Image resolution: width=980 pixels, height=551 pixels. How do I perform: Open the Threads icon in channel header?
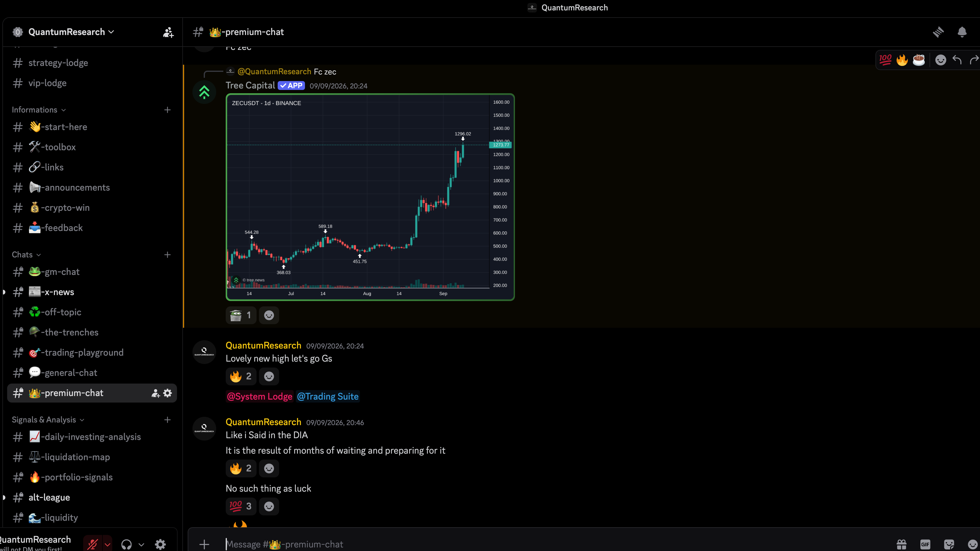[938, 32]
